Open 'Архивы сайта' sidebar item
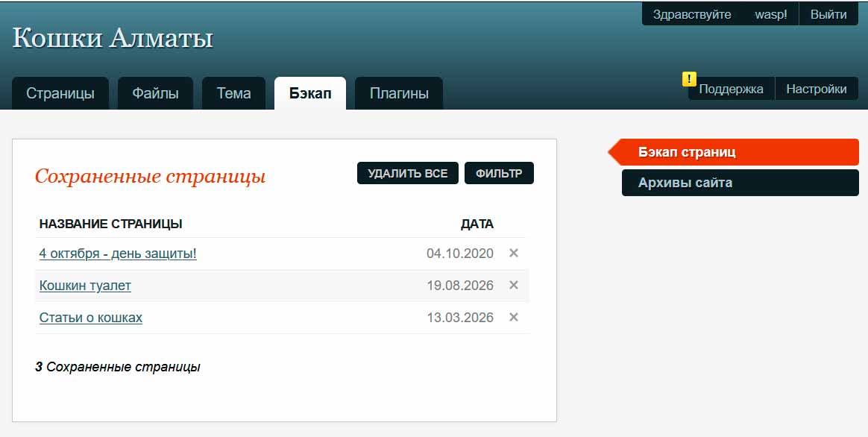This screenshot has height=437, width=868. [x=740, y=183]
